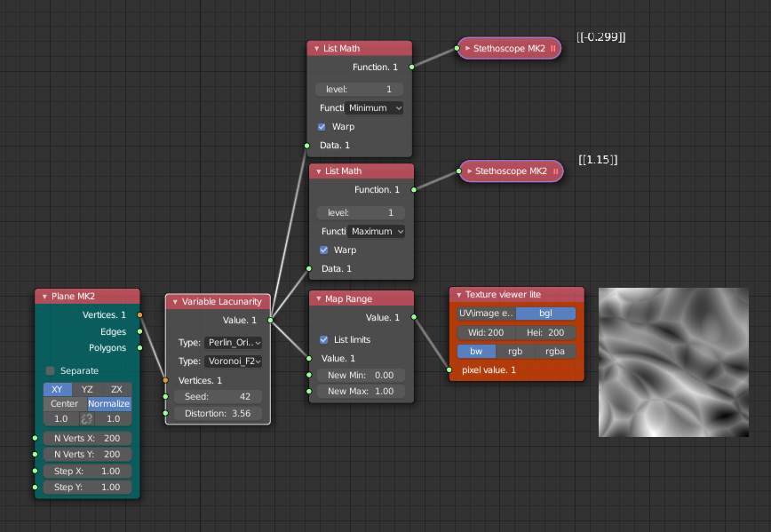Click the Value output socket of Map Range
Viewport: 771px width, 532px height.
tap(414, 317)
